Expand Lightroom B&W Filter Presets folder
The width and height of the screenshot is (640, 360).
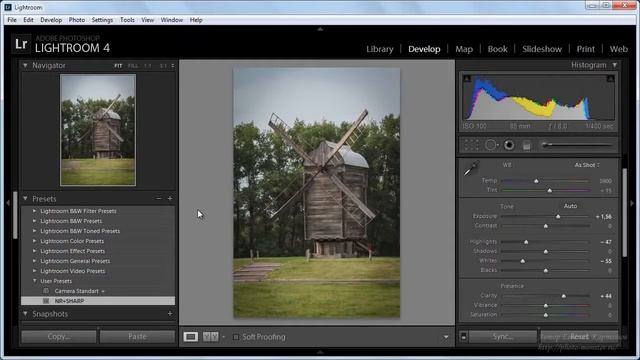(34, 211)
